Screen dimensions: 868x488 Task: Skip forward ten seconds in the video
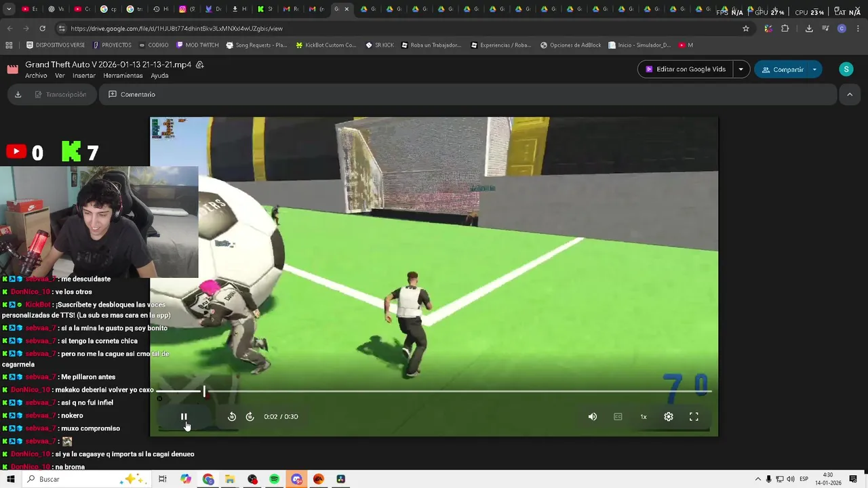(x=250, y=417)
